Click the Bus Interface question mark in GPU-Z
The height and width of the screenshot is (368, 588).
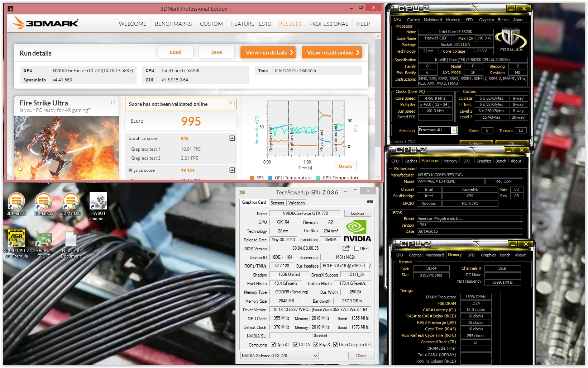(370, 266)
